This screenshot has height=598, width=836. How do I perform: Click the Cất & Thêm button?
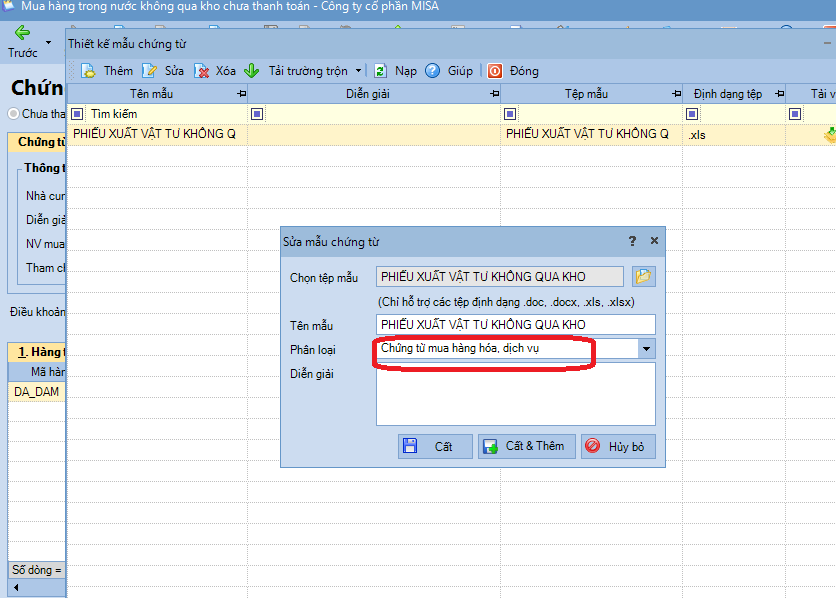[x=527, y=446]
